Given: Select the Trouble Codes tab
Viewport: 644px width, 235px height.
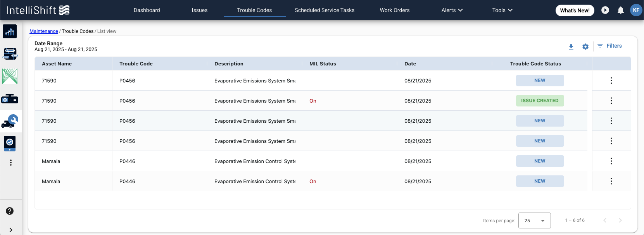Looking at the screenshot, I should (255, 10).
